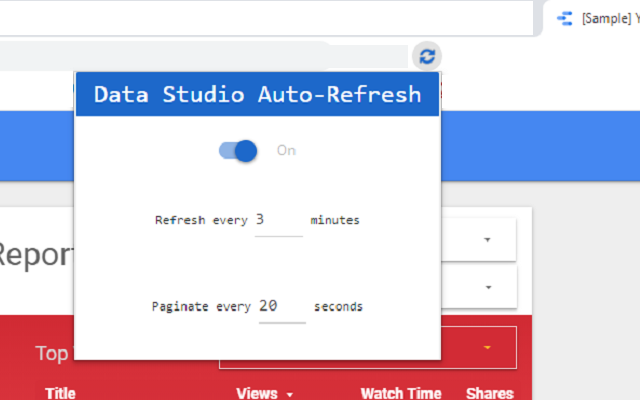Click the Watch Time column header

coord(401,393)
